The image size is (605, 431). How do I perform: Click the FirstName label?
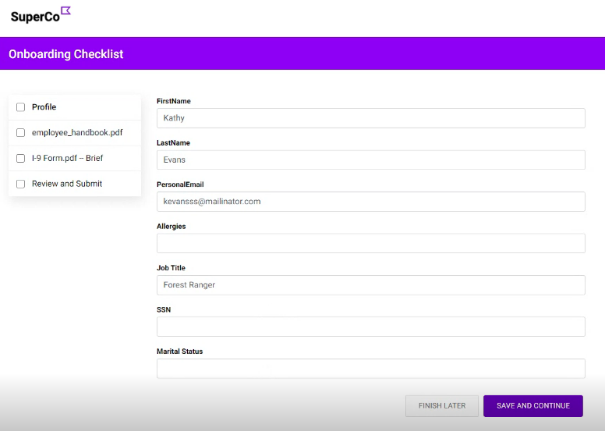click(x=174, y=101)
